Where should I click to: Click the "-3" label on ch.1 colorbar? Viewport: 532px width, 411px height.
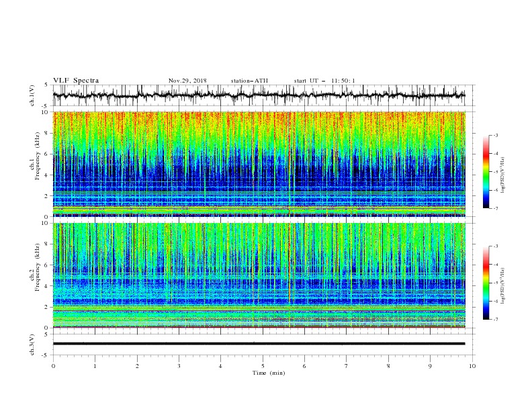495,135
